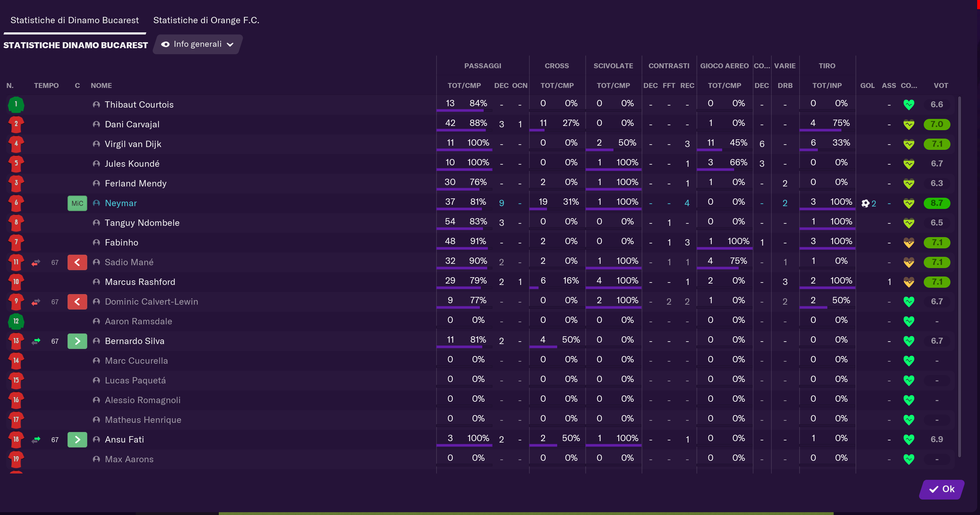Click Neymar's green 8.7 rating badge

[x=937, y=203]
